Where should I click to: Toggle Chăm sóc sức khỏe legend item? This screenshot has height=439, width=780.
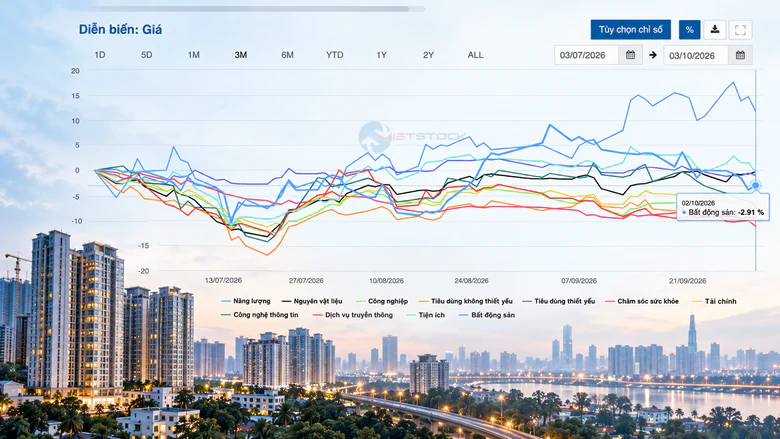point(642,301)
